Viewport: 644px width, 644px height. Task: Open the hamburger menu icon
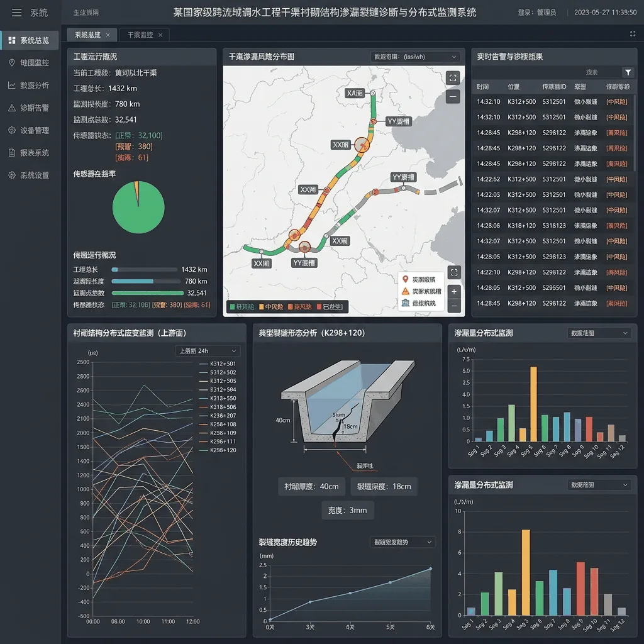coord(16,13)
